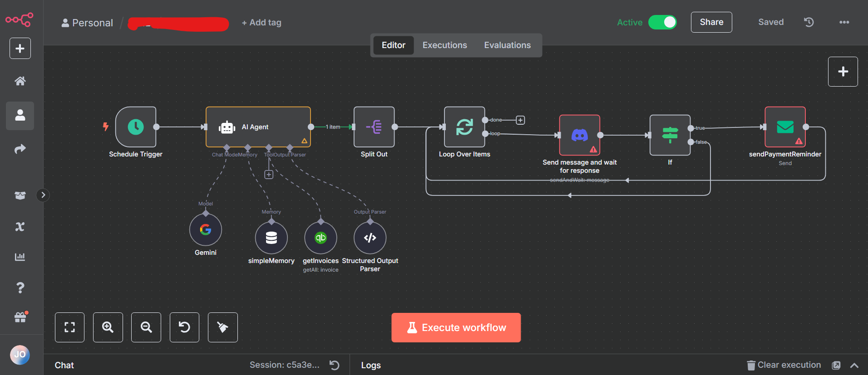868x375 pixels.
Task: Click the reset zoom button
Action: click(184, 327)
